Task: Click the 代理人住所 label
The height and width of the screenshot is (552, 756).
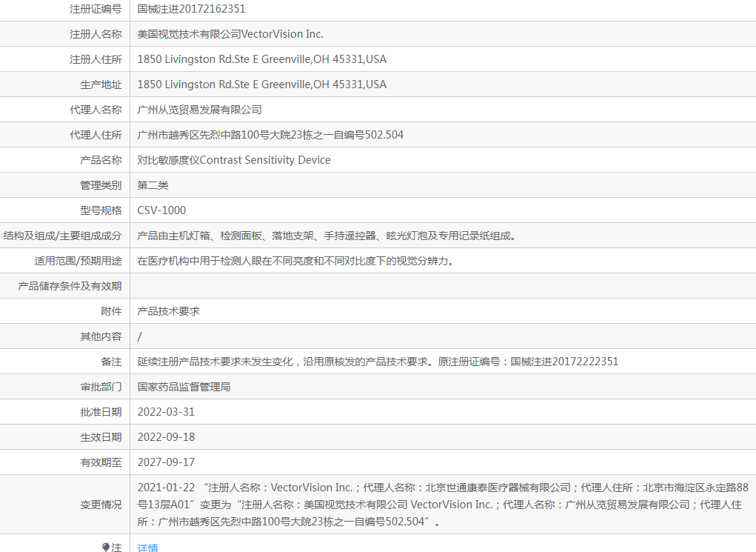Action: tap(96, 135)
